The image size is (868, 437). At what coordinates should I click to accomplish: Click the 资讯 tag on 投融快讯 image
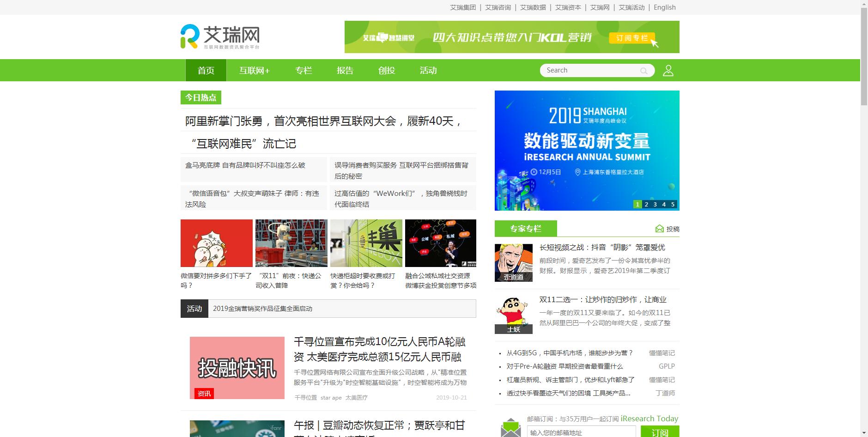pyautogui.click(x=205, y=394)
